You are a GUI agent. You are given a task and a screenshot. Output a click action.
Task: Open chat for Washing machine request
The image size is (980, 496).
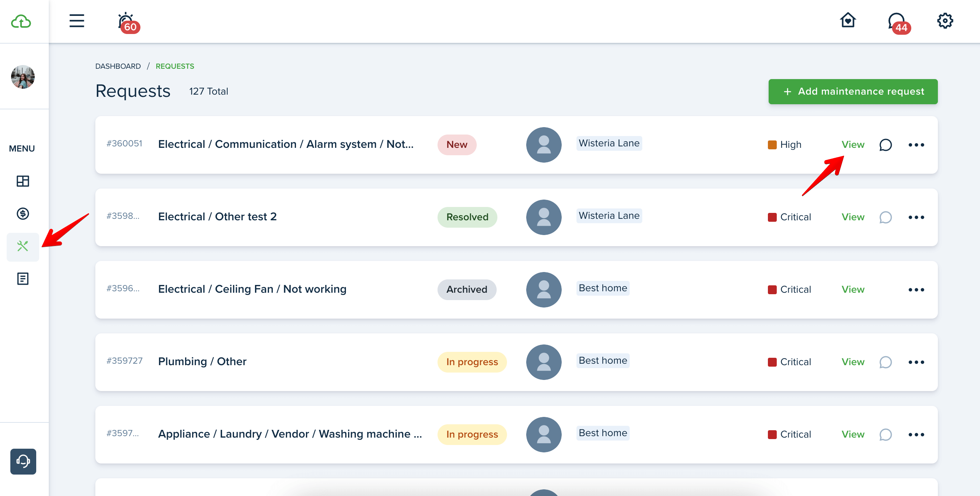(x=885, y=434)
